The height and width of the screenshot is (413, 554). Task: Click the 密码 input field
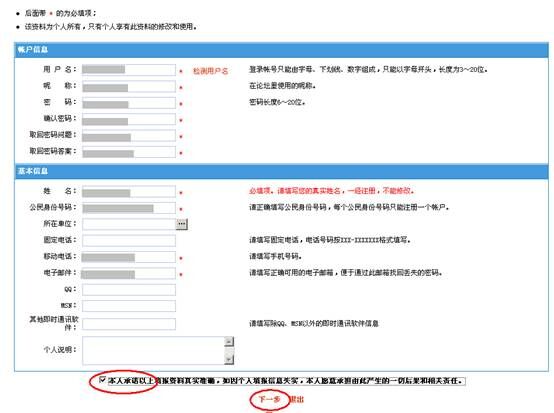click(x=129, y=103)
